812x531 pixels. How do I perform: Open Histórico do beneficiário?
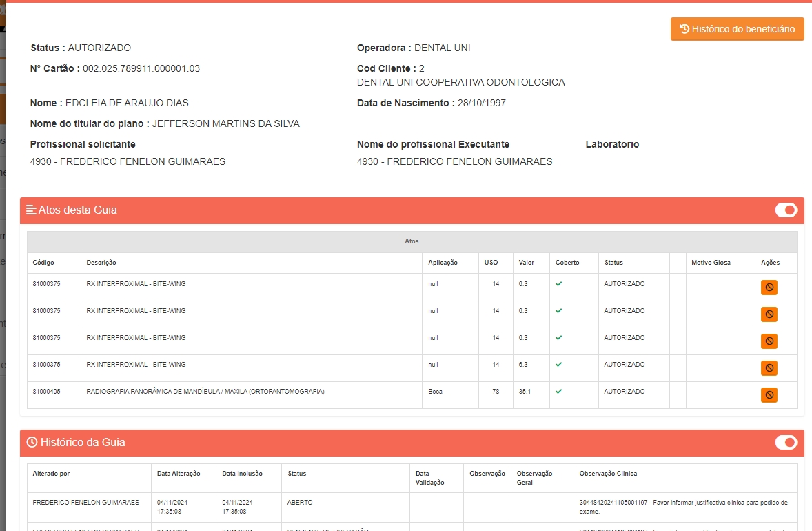737,29
